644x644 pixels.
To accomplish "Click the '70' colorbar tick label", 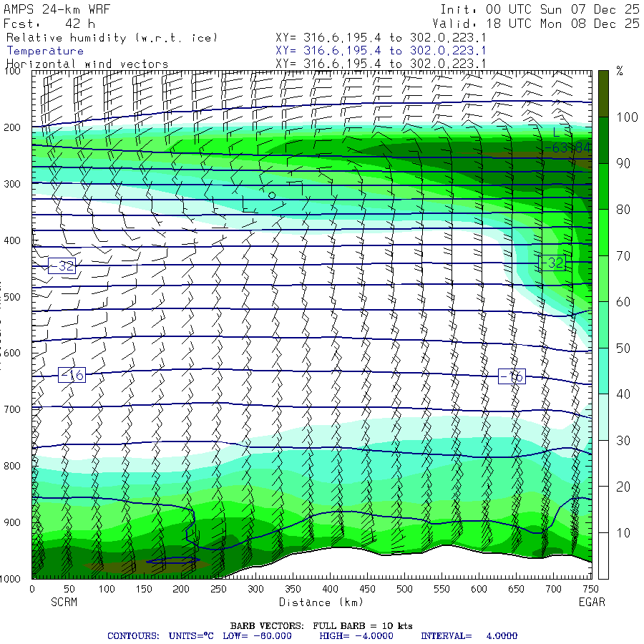I will (623, 256).
